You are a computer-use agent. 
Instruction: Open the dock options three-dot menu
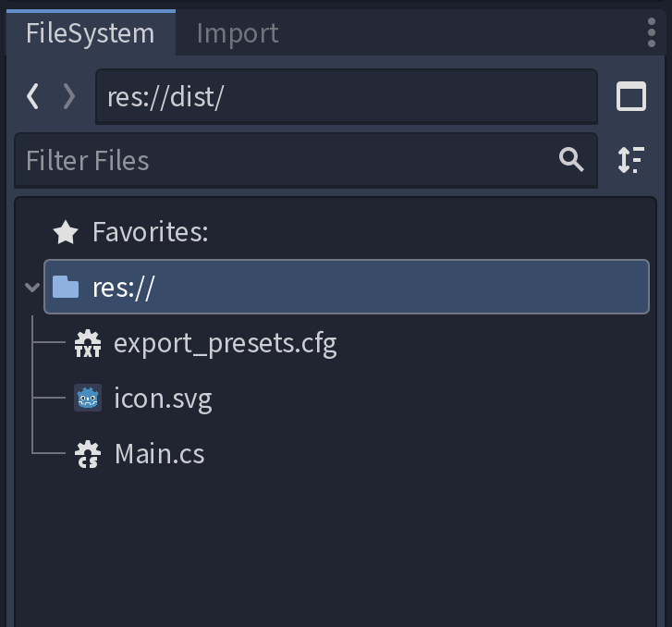(x=652, y=32)
